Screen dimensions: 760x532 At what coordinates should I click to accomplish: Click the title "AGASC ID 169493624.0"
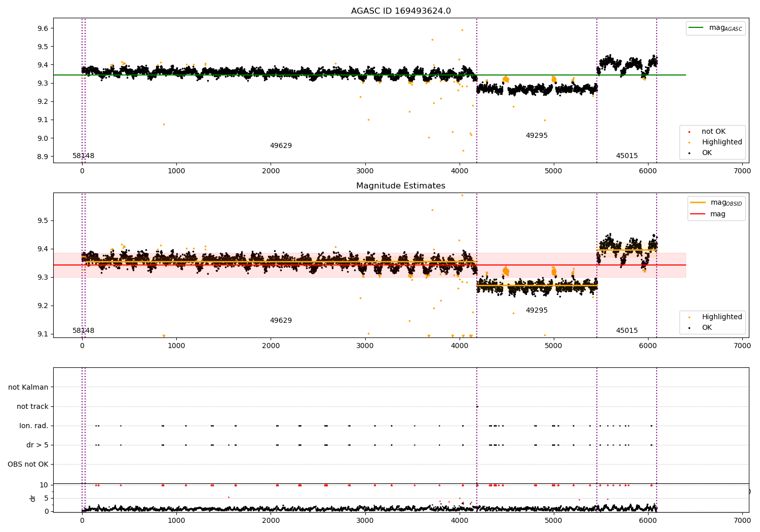(401, 11)
